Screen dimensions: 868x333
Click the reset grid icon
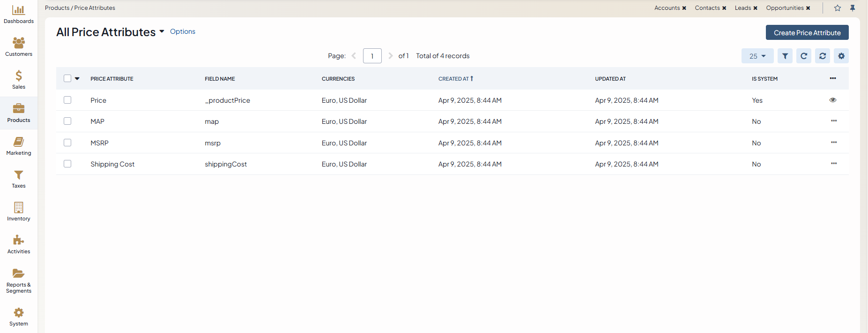(822, 56)
